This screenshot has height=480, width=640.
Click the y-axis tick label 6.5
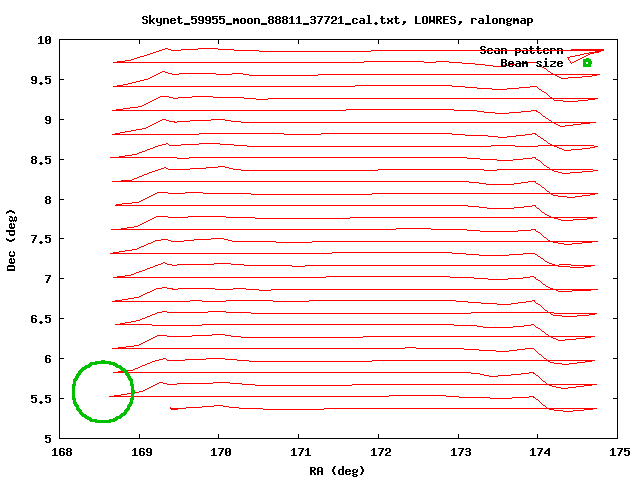[x=41, y=319]
